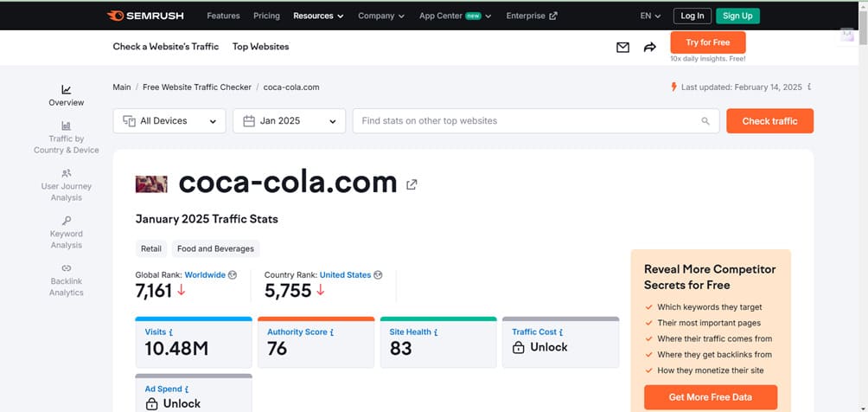This screenshot has width=868, height=412.
Task: Open coca-cola.com external link icon
Action: click(x=412, y=183)
